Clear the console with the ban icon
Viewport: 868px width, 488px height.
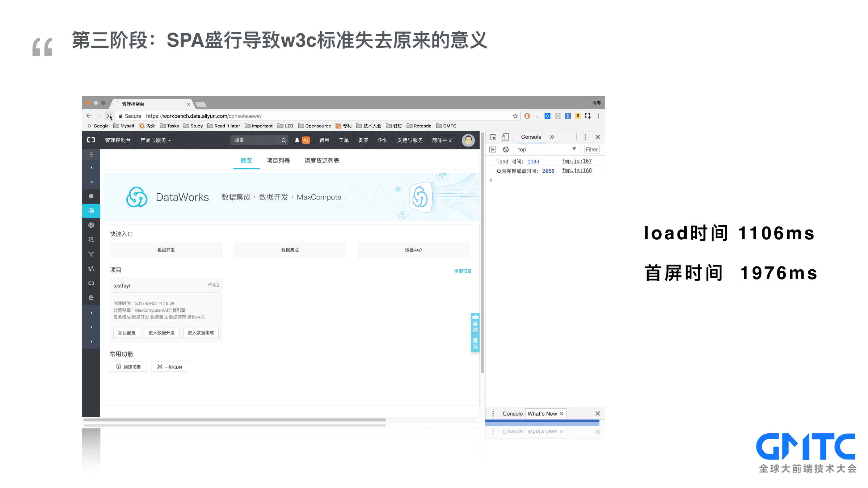506,150
